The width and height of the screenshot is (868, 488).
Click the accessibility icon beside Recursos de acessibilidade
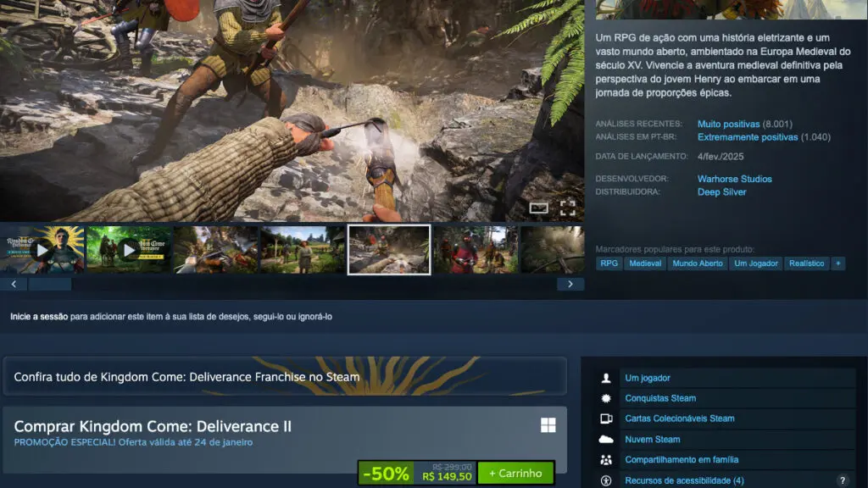tap(606, 480)
